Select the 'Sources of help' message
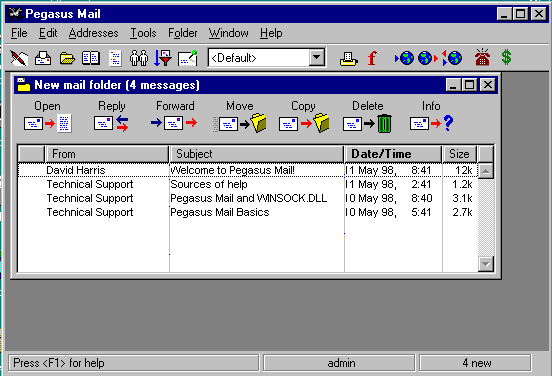The image size is (552, 376). click(x=248, y=184)
